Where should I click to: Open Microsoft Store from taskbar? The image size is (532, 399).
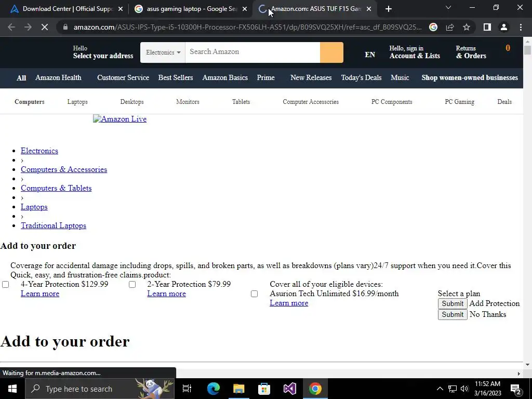point(264,389)
